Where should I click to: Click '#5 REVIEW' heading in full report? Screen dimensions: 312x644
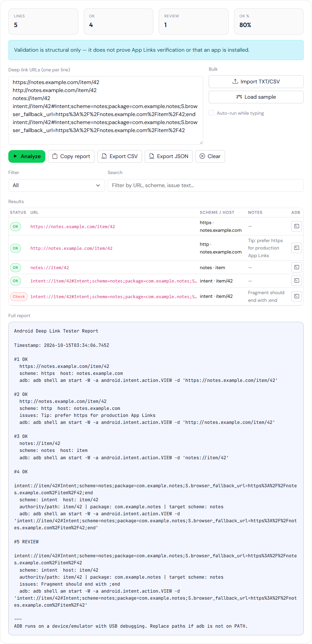(26, 542)
